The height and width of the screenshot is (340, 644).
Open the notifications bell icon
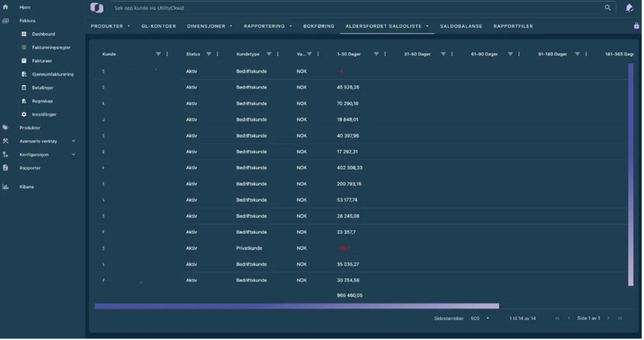click(x=630, y=8)
